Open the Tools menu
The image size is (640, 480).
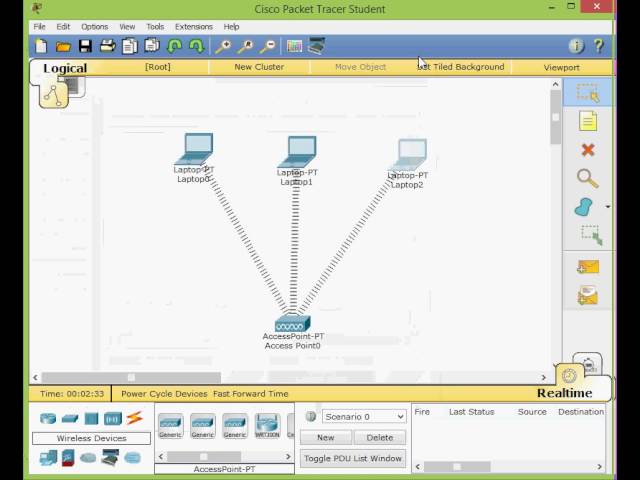point(155,27)
